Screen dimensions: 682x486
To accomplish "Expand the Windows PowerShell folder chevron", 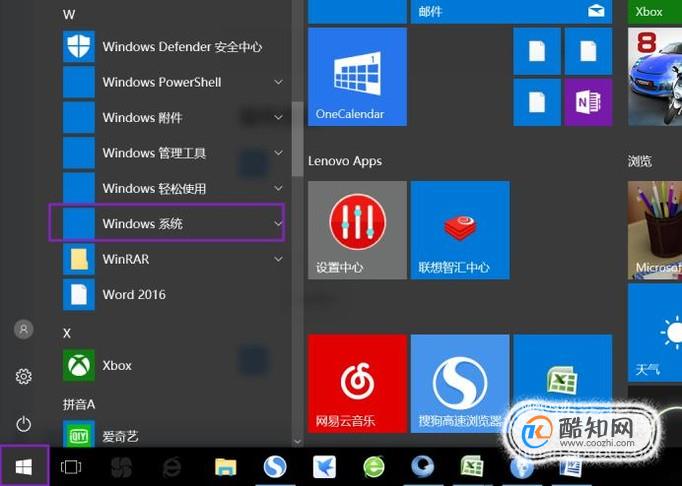I will [278, 82].
